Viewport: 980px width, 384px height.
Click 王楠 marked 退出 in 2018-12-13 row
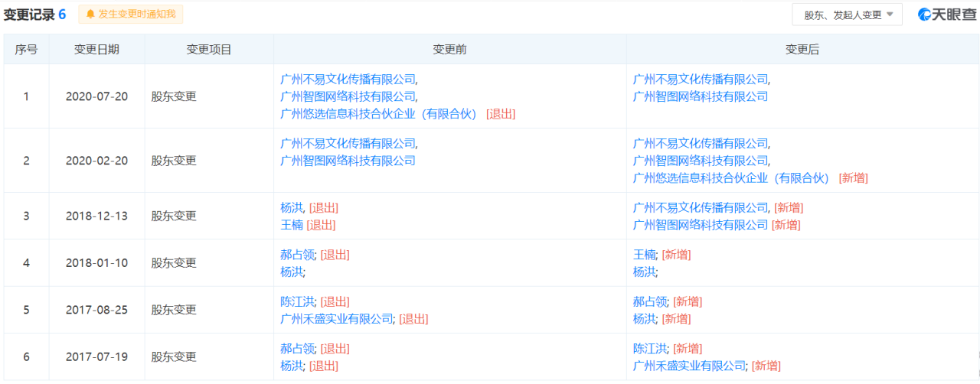point(292,225)
